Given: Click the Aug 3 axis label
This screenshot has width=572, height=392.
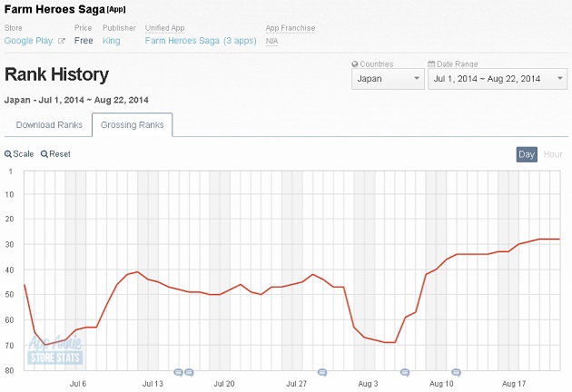Looking at the screenshot, I should pyautogui.click(x=368, y=384).
